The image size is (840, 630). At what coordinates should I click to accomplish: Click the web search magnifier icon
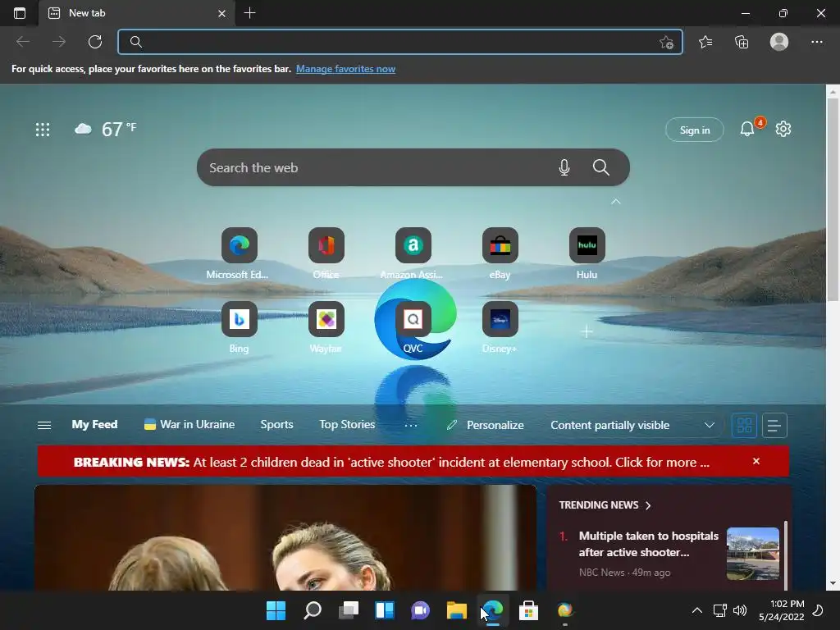pyautogui.click(x=601, y=167)
